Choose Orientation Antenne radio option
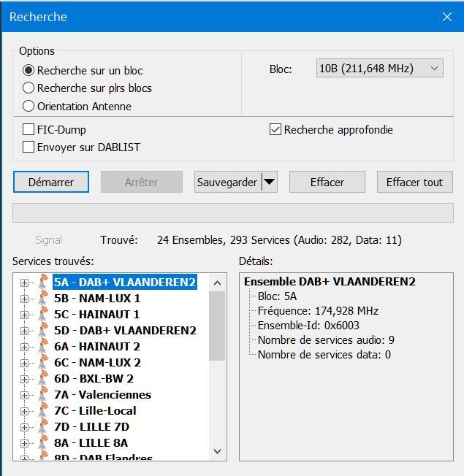This screenshot has width=464, height=476. 28,107
